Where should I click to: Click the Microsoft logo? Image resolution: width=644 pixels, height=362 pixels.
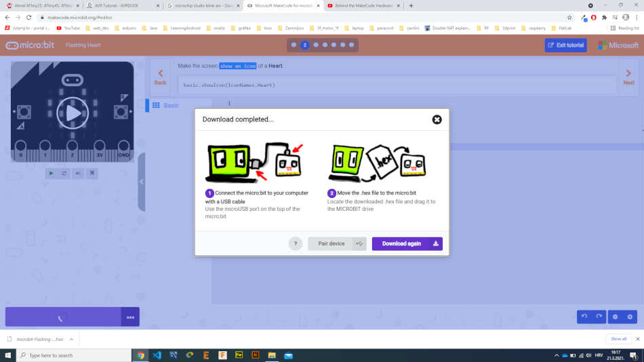click(618, 45)
